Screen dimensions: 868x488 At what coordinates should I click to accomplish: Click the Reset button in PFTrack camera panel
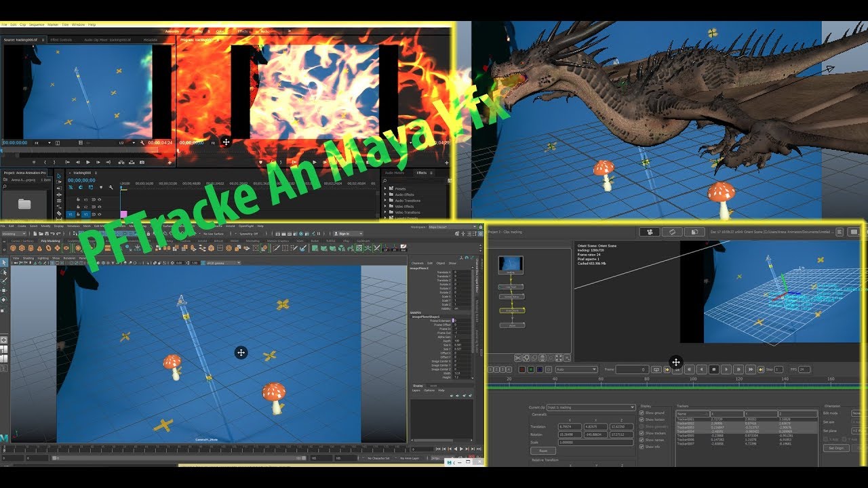pyautogui.click(x=543, y=450)
